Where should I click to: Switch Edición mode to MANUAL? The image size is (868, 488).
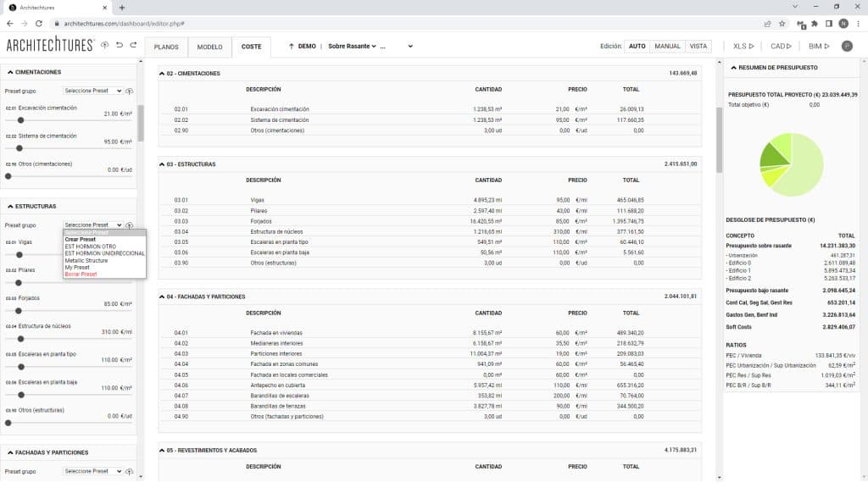point(669,47)
